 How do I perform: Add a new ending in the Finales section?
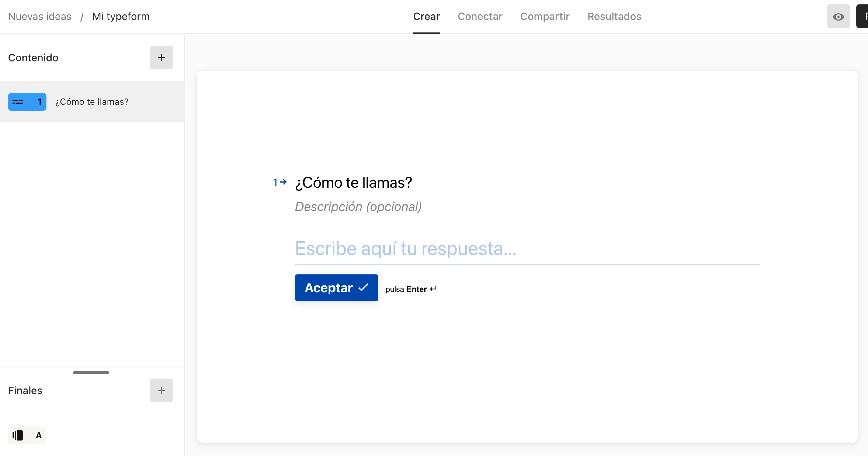161,390
